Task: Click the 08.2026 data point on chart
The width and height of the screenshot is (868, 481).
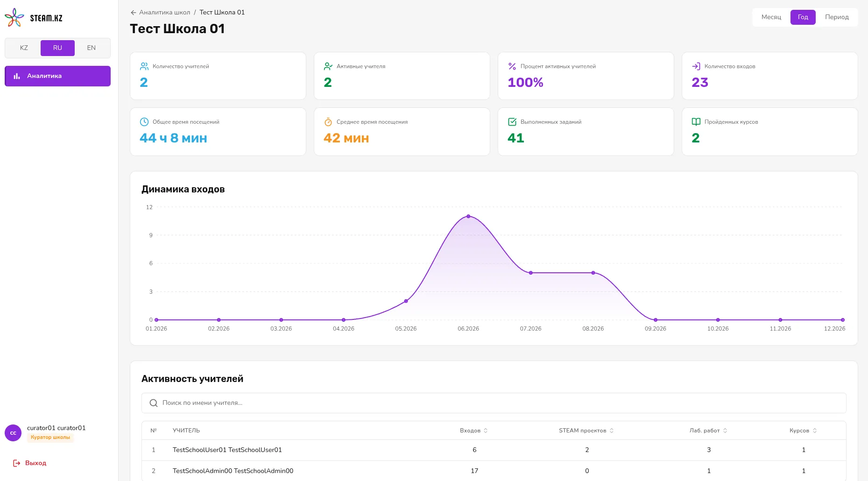Action: click(x=593, y=273)
